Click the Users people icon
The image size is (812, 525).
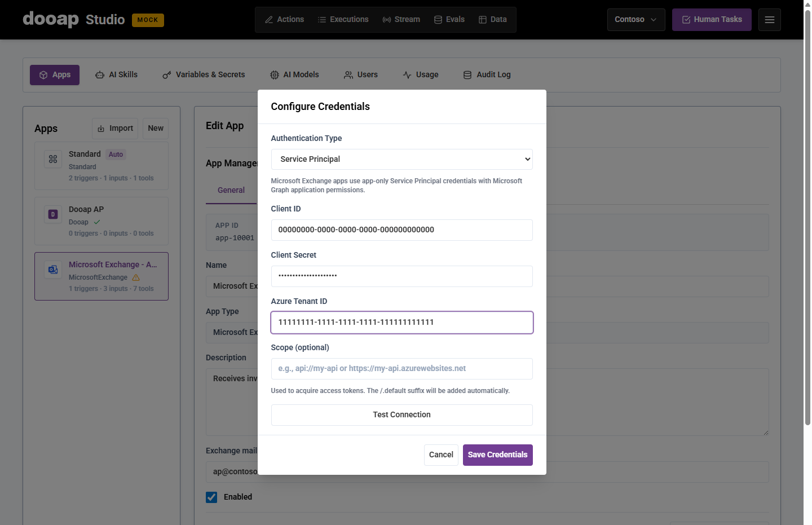(348, 75)
